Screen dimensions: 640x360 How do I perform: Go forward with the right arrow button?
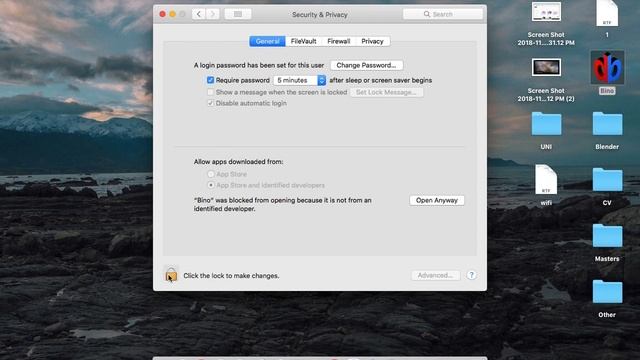tap(213, 14)
